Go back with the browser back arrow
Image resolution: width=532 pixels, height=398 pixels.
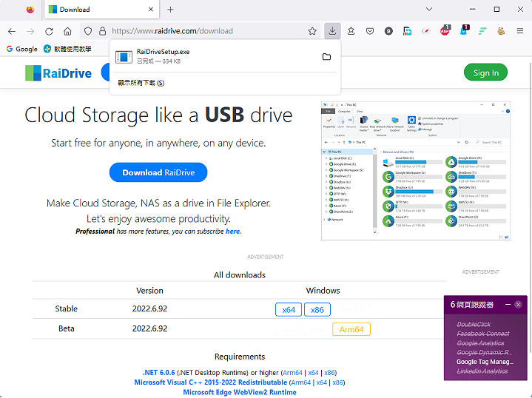click(x=12, y=31)
